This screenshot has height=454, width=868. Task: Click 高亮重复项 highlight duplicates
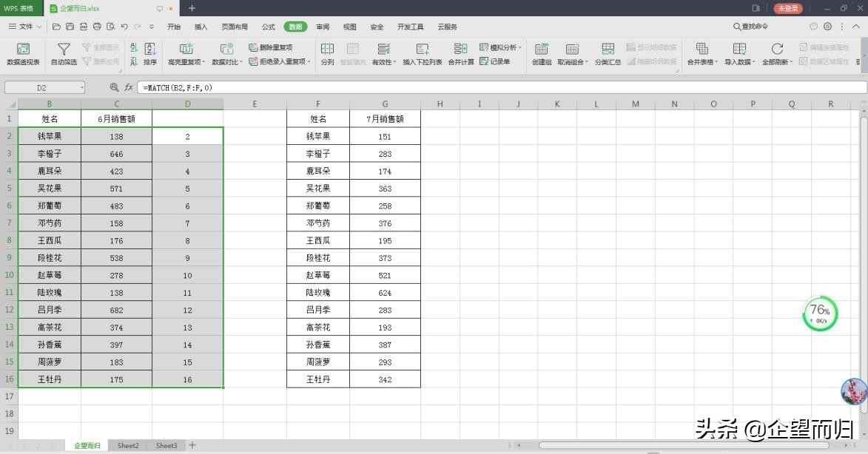click(x=185, y=54)
